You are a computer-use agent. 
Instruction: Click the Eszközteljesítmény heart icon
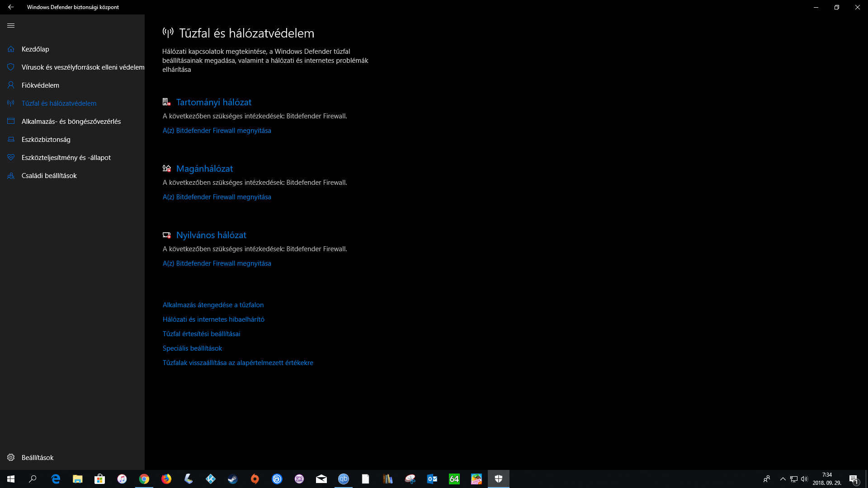click(x=11, y=158)
